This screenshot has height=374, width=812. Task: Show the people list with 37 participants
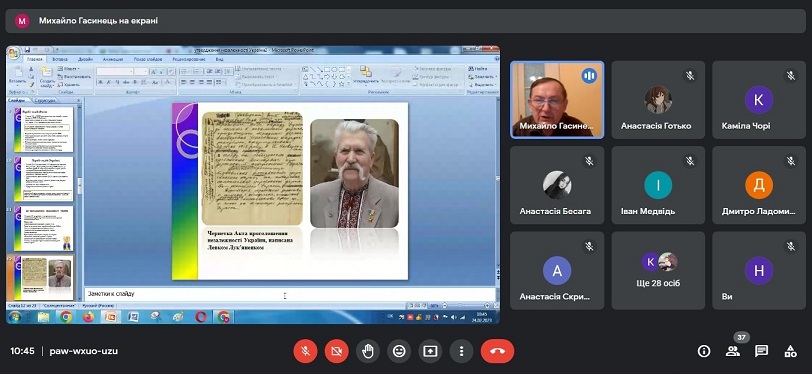pos(732,352)
